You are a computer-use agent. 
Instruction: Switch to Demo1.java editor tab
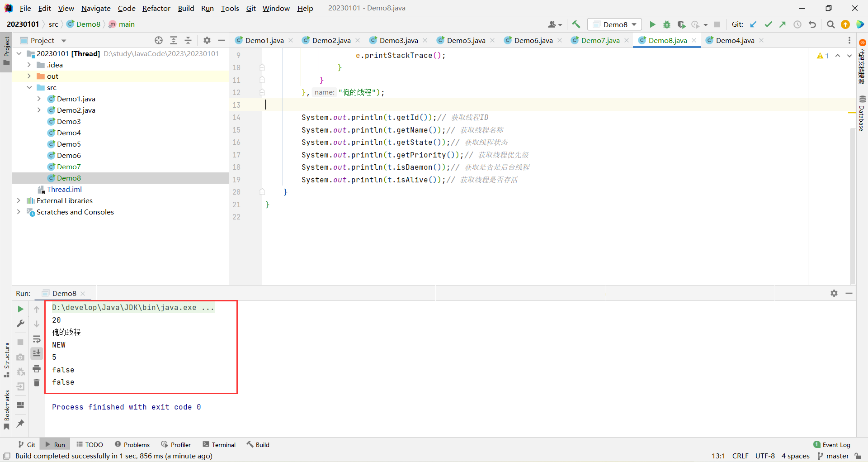(264, 40)
